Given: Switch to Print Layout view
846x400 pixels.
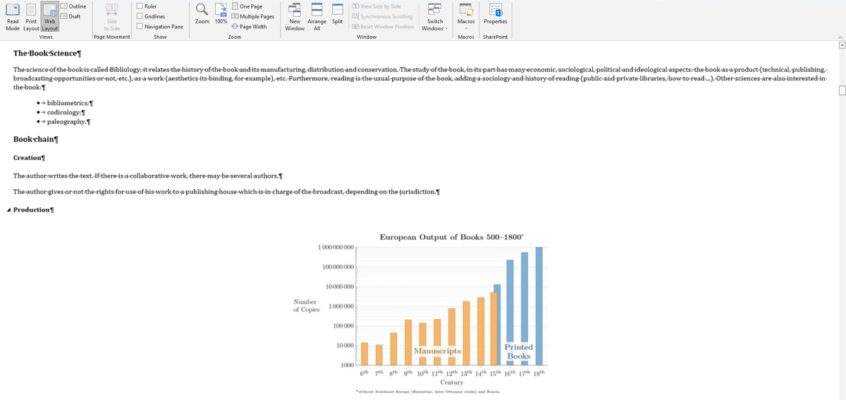Looking at the screenshot, I should point(31,16).
